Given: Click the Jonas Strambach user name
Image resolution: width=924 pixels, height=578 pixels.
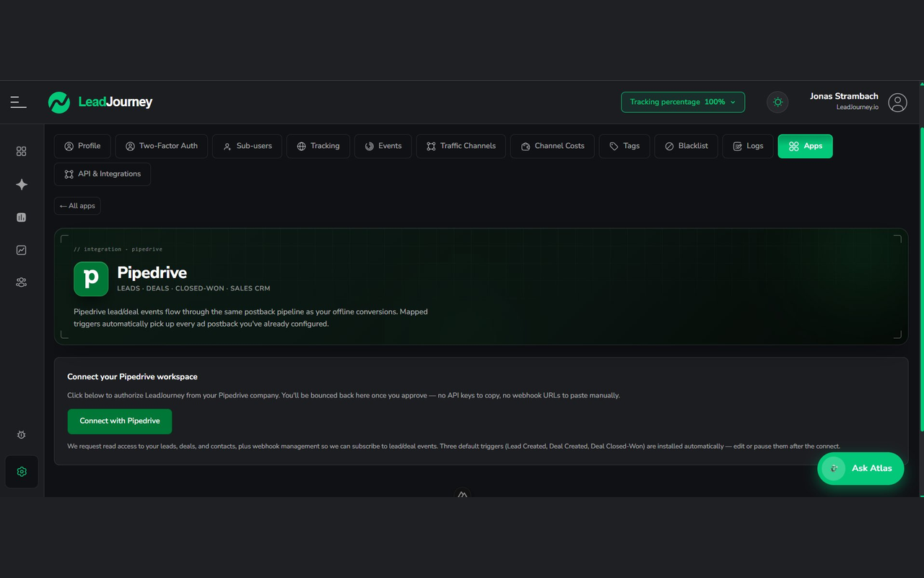Looking at the screenshot, I should (844, 96).
